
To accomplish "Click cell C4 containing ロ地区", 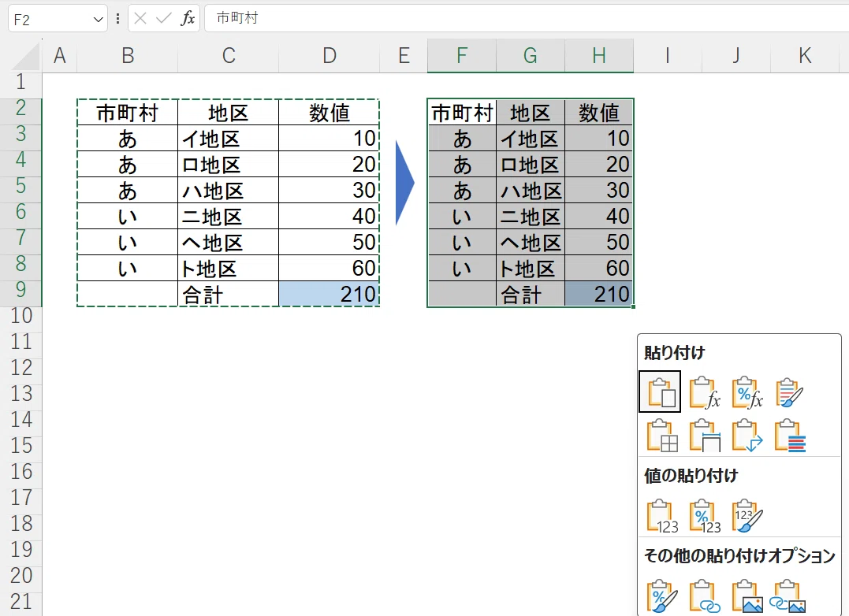I will (x=229, y=165).
